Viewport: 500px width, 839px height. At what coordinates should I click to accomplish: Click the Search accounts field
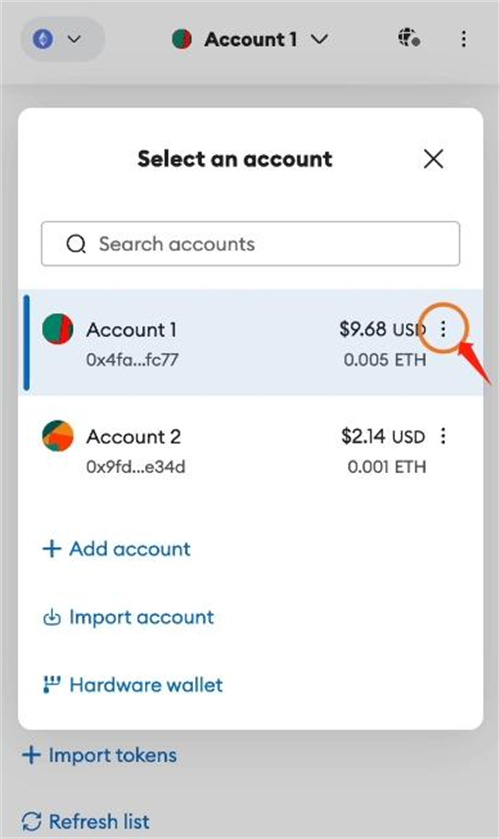(x=251, y=244)
